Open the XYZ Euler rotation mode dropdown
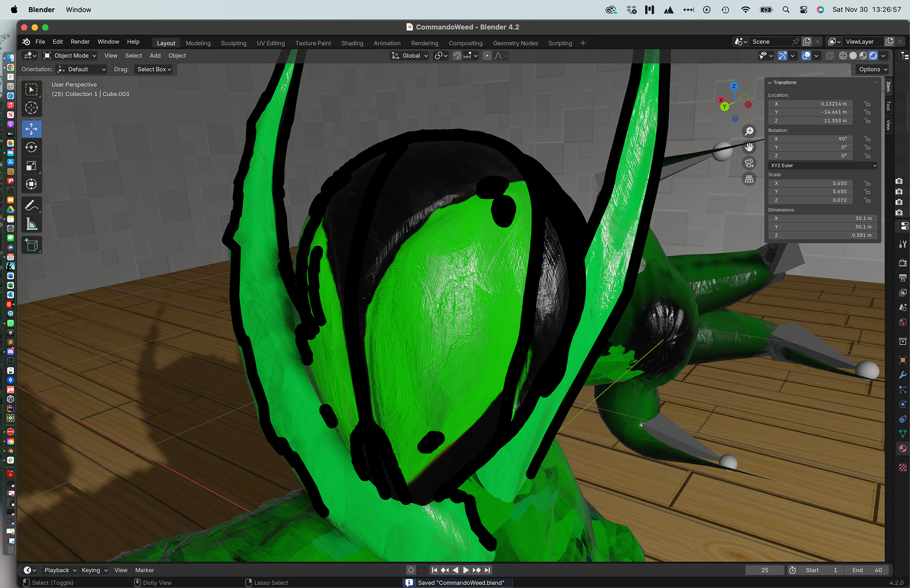 point(823,165)
